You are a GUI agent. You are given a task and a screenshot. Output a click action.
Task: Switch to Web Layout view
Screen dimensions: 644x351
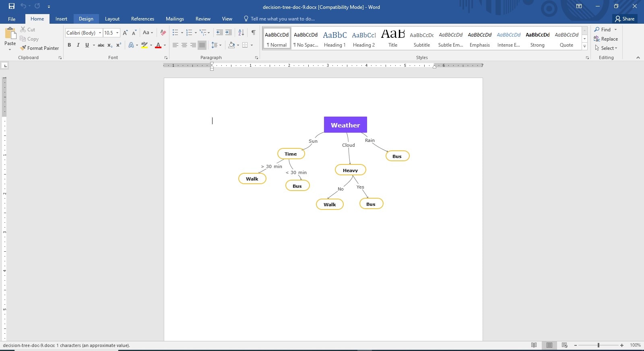pyautogui.click(x=564, y=345)
